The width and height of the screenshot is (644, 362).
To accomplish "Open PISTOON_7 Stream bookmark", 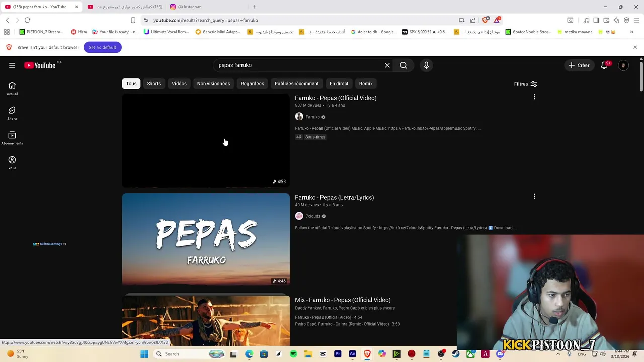I will point(41,32).
